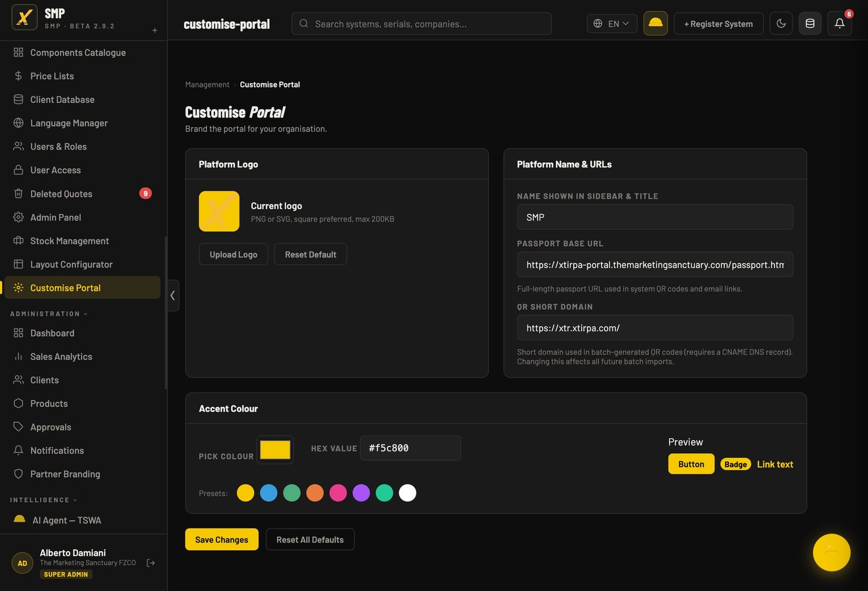Save Changes to the portal
The image size is (868, 591).
click(x=221, y=539)
